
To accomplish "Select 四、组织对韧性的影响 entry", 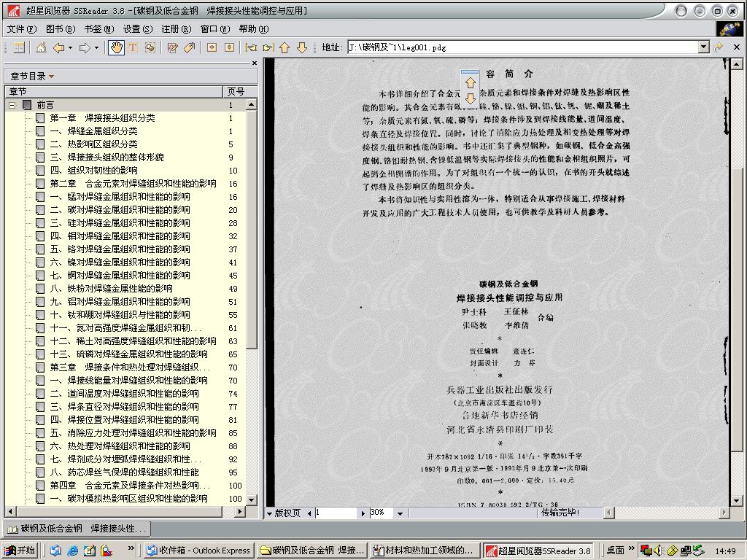I will tap(94, 171).
